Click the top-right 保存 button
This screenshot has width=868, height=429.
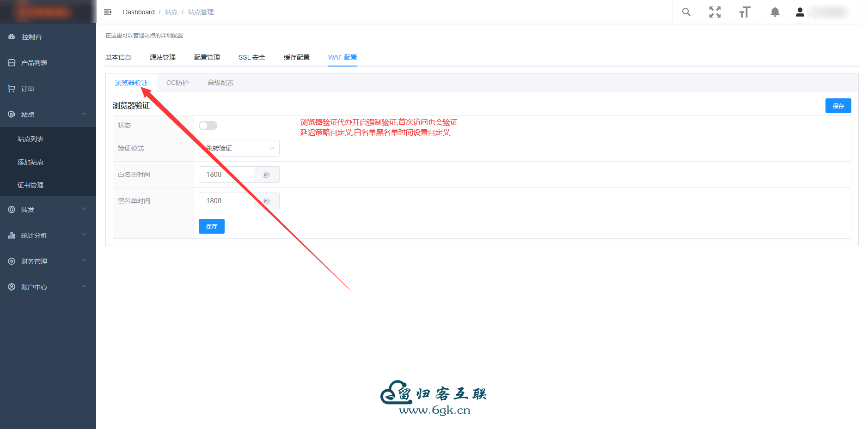[838, 106]
